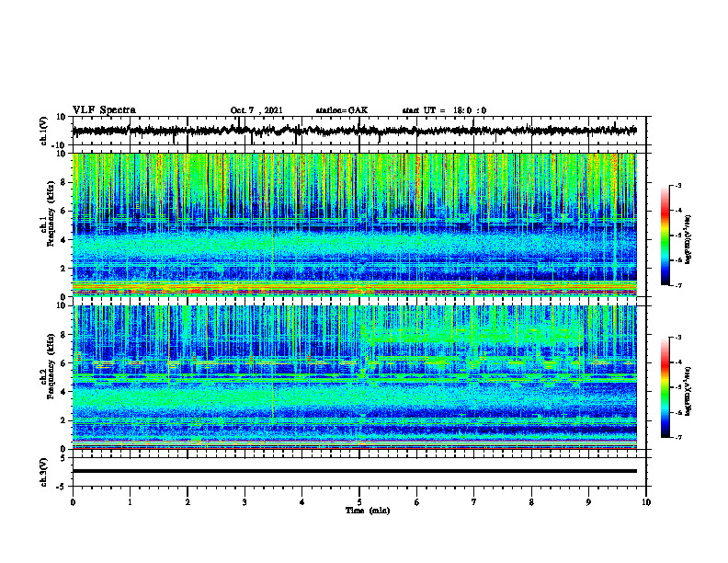This screenshot has height=563, width=728.
Task: Click the "Time (min)" x-axis label
Action: (x=368, y=511)
